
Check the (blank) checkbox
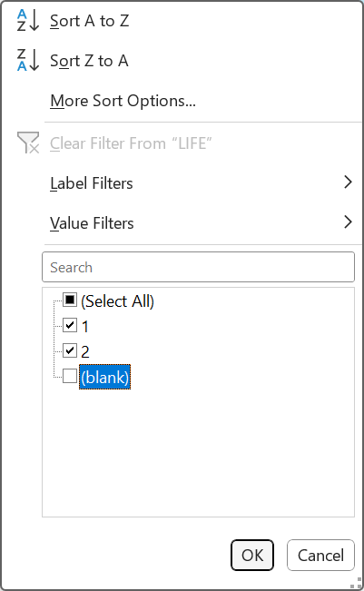[70, 376]
